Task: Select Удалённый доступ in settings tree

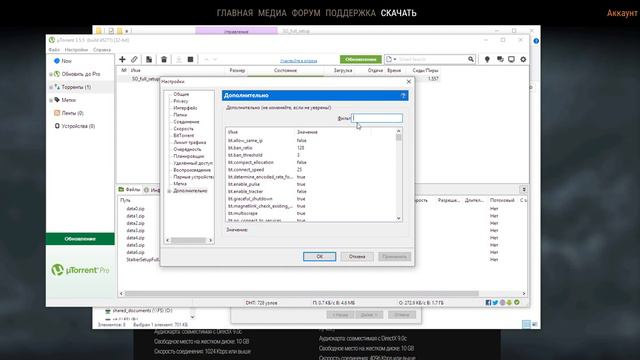Action: coord(193,163)
